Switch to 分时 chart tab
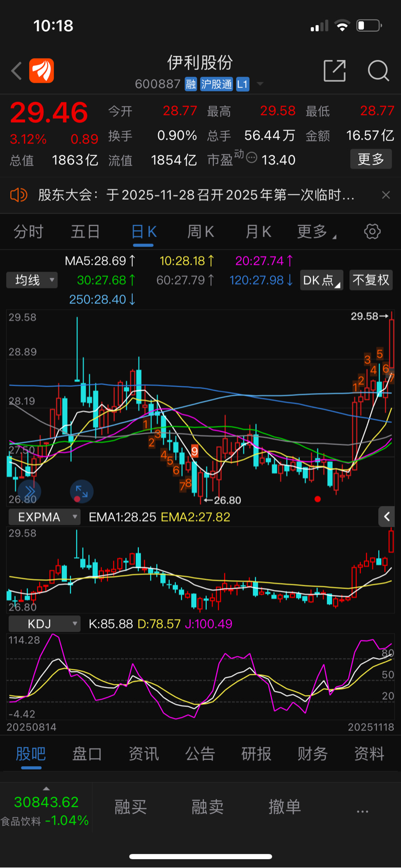Screen dimensions: 401x868 click(x=28, y=232)
